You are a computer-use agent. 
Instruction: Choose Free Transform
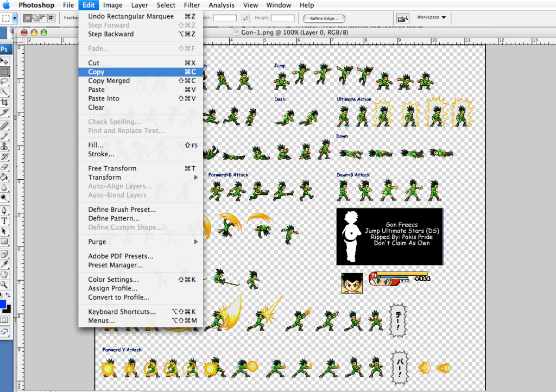coord(141,168)
